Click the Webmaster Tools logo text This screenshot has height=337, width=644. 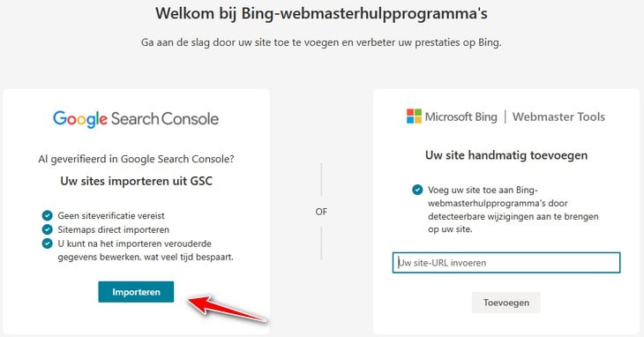click(x=558, y=116)
